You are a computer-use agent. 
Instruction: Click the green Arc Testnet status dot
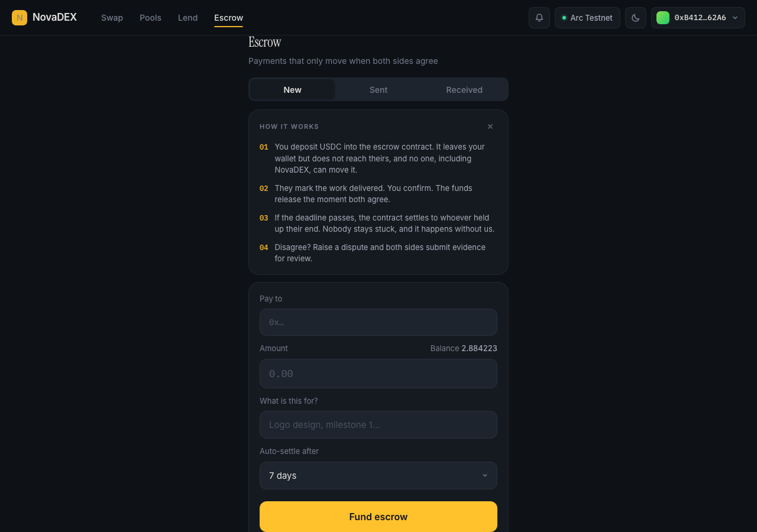coord(564,18)
